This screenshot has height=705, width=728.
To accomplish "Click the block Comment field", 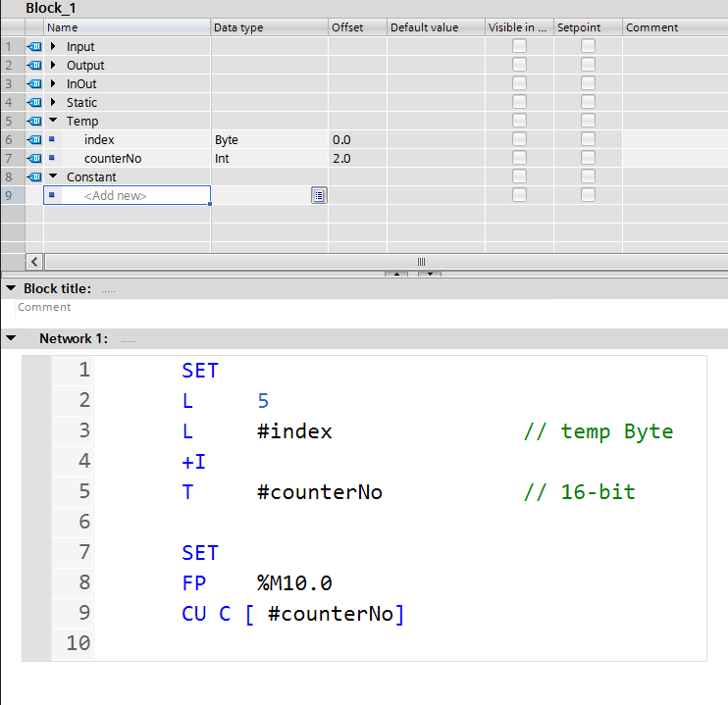I will point(45,307).
